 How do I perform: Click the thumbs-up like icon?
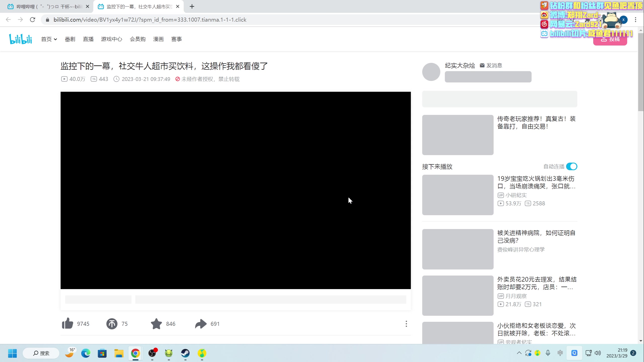[x=67, y=324]
